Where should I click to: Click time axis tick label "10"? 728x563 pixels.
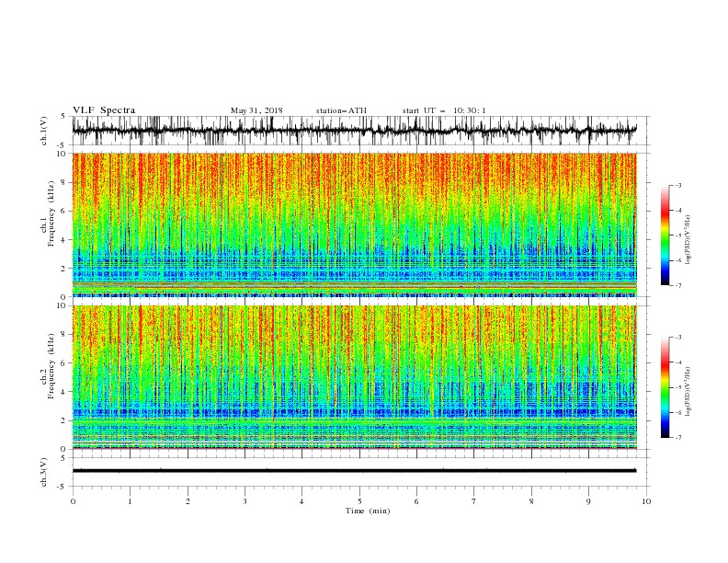[646, 501]
